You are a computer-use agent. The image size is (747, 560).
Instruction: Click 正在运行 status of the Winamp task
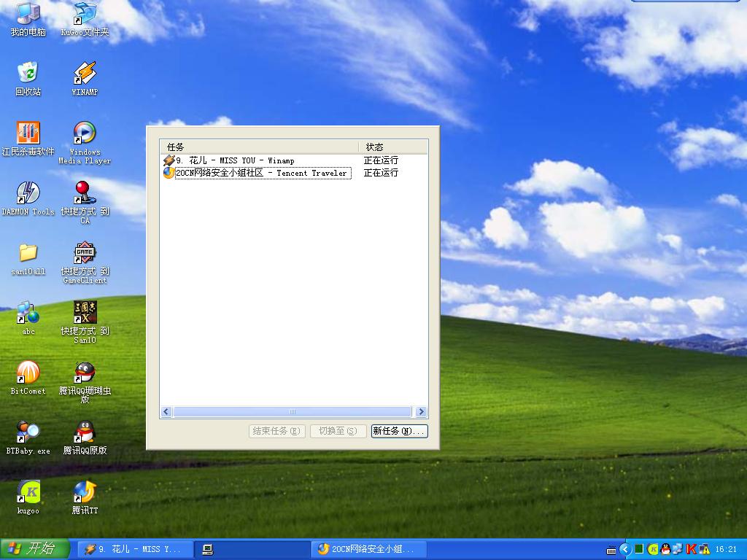[381, 160]
